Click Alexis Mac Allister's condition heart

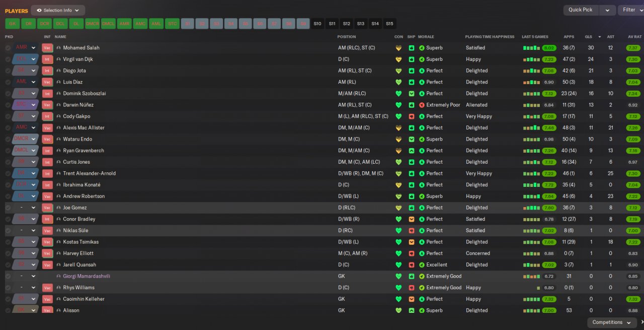(x=398, y=128)
